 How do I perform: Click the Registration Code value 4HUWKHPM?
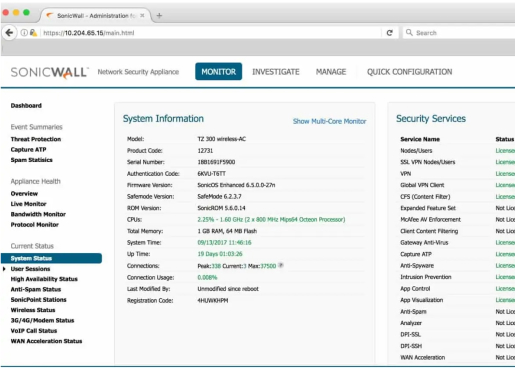click(x=213, y=300)
